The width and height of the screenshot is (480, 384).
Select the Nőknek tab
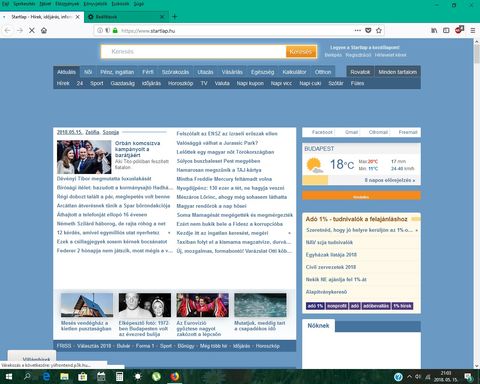coord(318,326)
